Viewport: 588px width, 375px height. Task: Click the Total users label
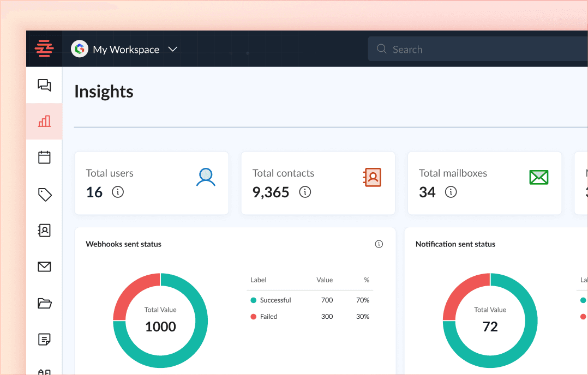110,173
